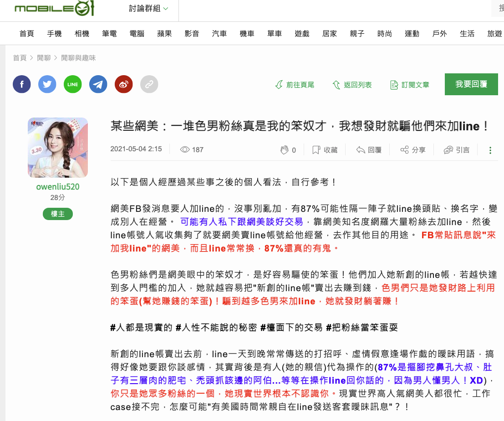Return to list with 返回列表
The width and height of the screenshot is (504, 421).
[x=352, y=85]
